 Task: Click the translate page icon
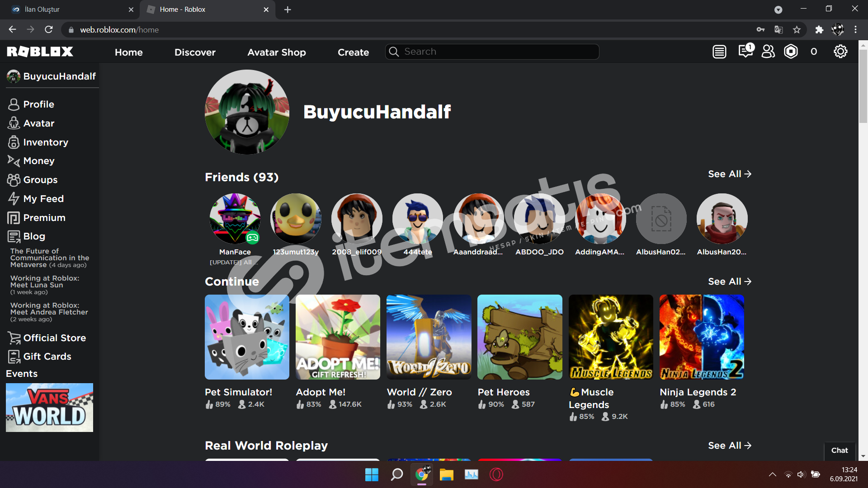(778, 30)
